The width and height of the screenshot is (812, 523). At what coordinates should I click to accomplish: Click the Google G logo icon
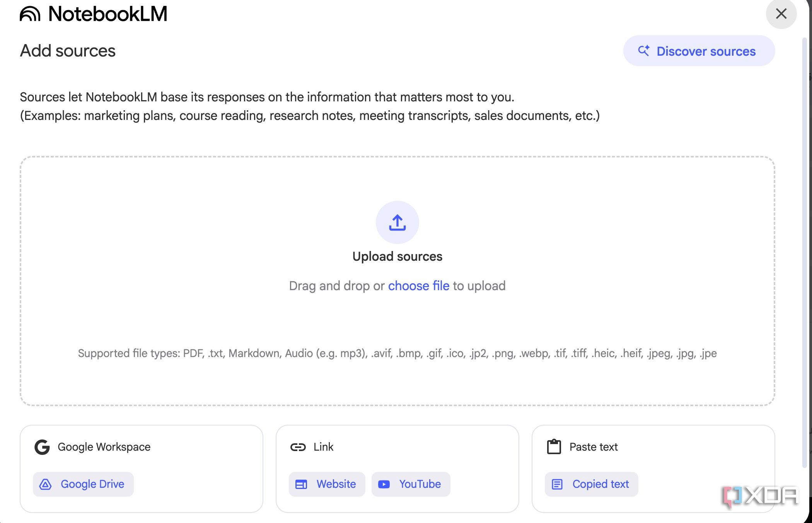tap(42, 447)
